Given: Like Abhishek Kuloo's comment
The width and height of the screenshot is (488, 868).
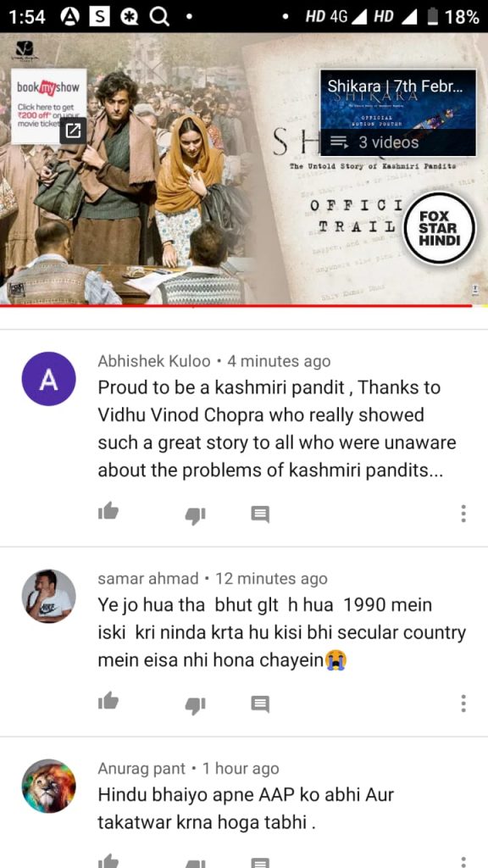Looking at the screenshot, I should click(x=108, y=512).
